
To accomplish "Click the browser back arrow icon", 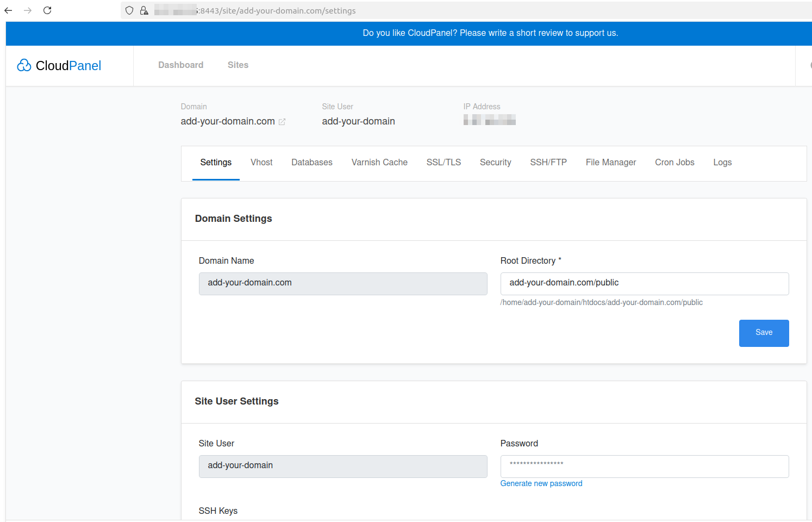I will 8,10.
